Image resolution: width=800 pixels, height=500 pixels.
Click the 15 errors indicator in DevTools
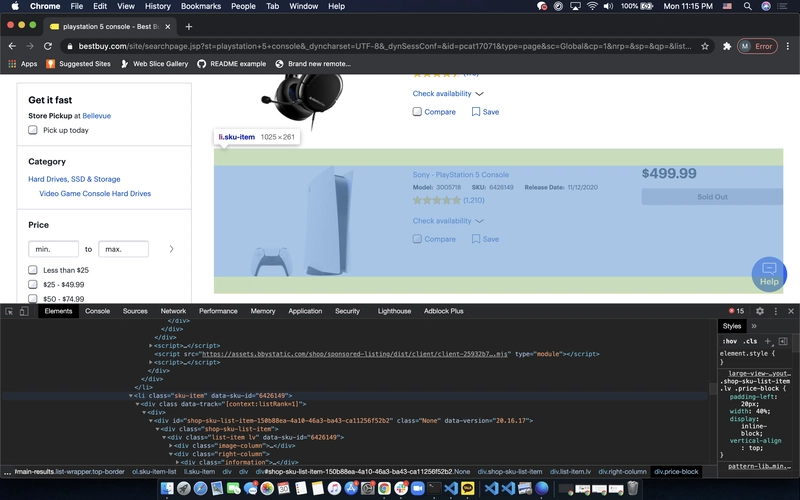736,311
